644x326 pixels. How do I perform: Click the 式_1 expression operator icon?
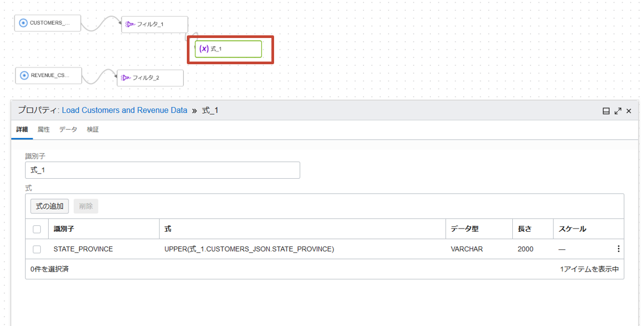tap(204, 49)
